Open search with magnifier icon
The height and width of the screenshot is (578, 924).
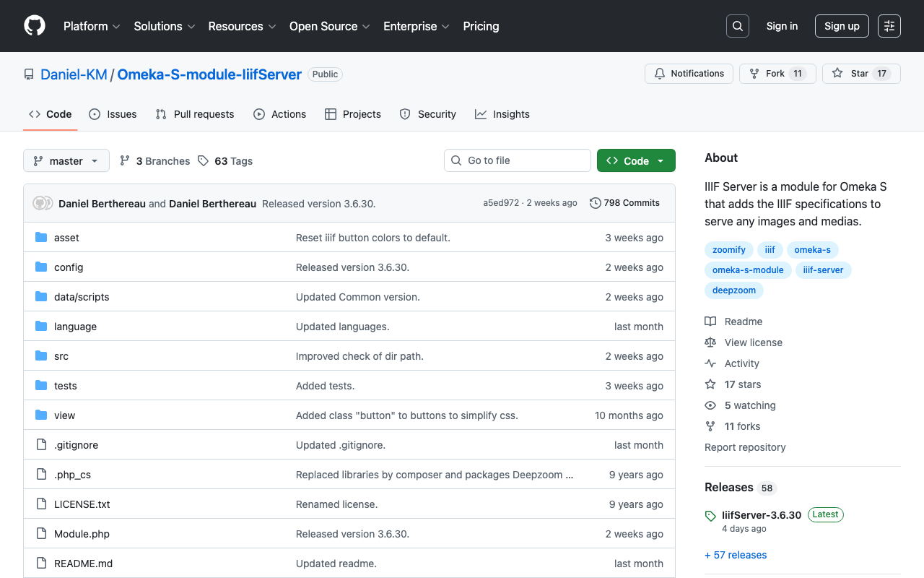[737, 26]
